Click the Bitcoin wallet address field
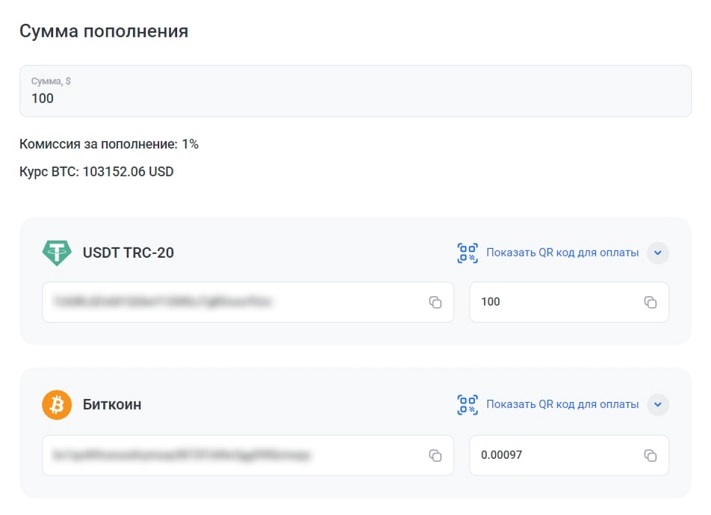Screen dimensions: 711x515 (x=230, y=455)
